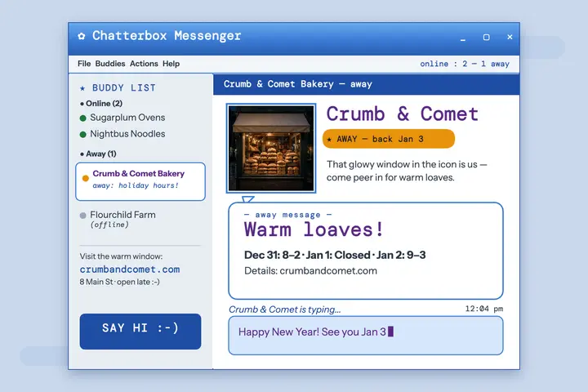Maximize the Chatterbox Messenger window

point(487,37)
